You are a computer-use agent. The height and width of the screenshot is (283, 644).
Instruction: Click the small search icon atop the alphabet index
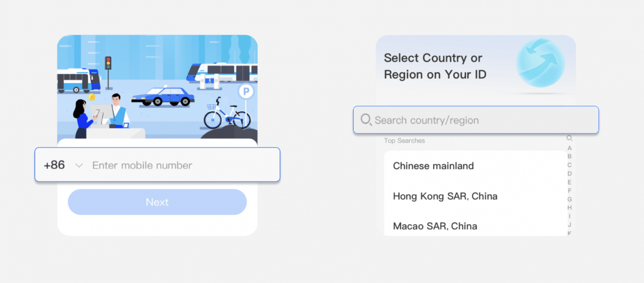tap(569, 139)
